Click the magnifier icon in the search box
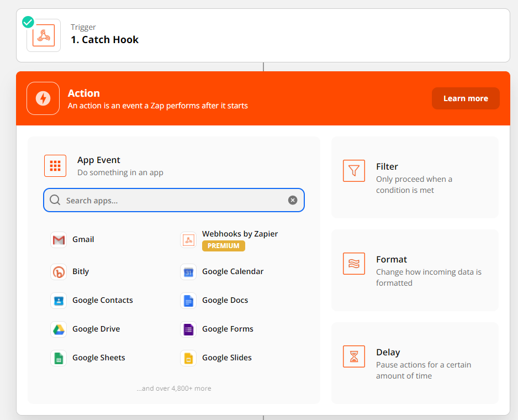 [55, 200]
